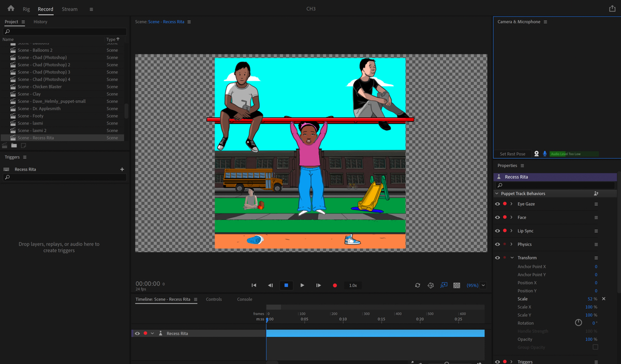Open the Project panel menu
This screenshot has width=621, height=364.
[23, 22]
